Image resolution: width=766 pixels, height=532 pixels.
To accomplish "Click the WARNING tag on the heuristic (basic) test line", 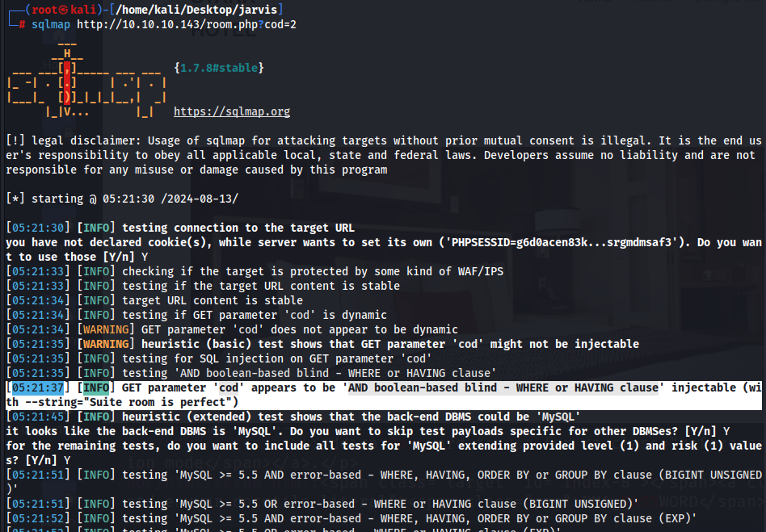I will click(106, 344).
